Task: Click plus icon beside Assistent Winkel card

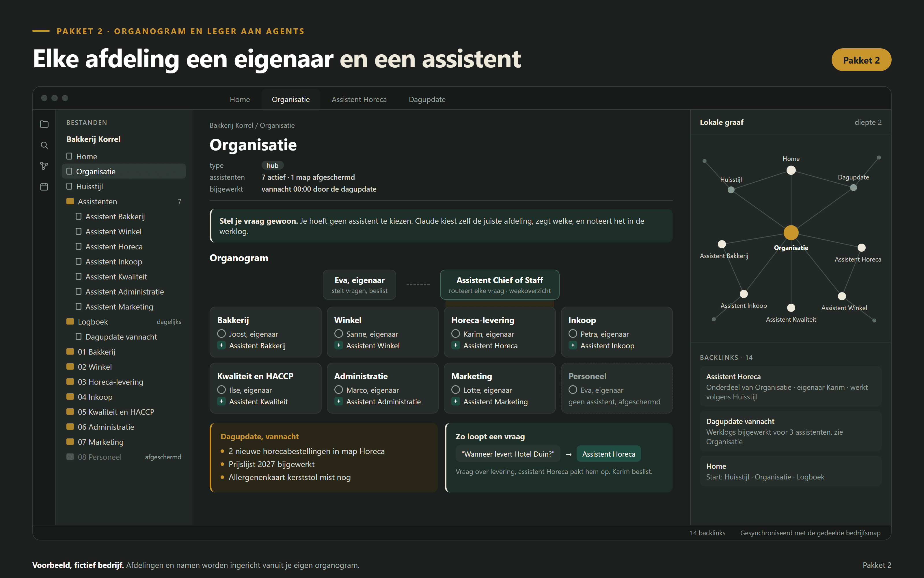Action: tap(339, 345)
